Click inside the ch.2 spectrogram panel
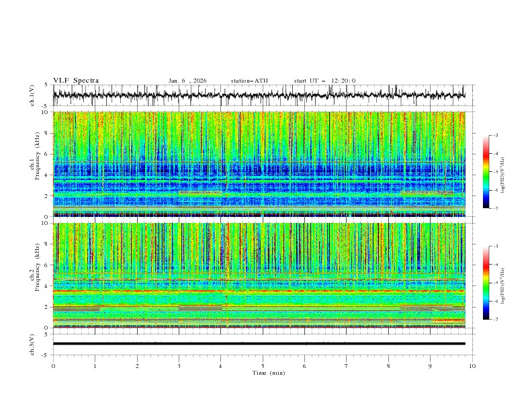The image size is (532, 411). click(262, 274)
